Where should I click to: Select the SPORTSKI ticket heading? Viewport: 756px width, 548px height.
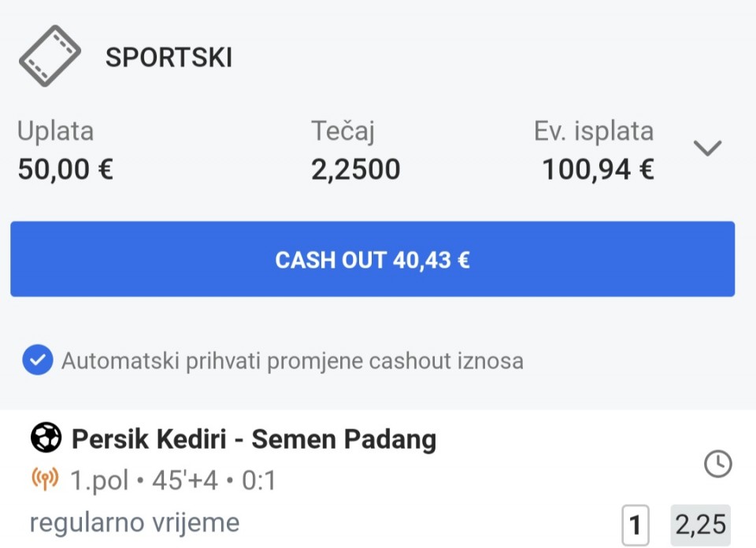pos(169,57)
